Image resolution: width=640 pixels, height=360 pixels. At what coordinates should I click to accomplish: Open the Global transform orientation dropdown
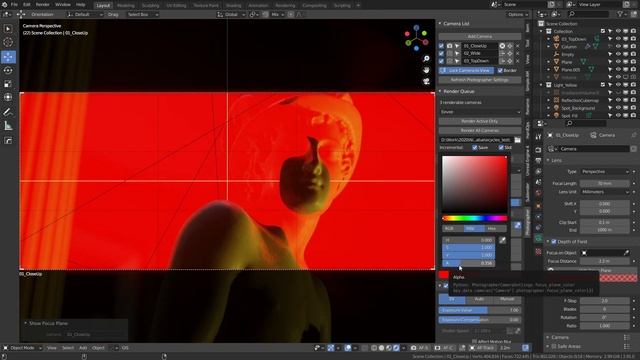tap(231, 14)
